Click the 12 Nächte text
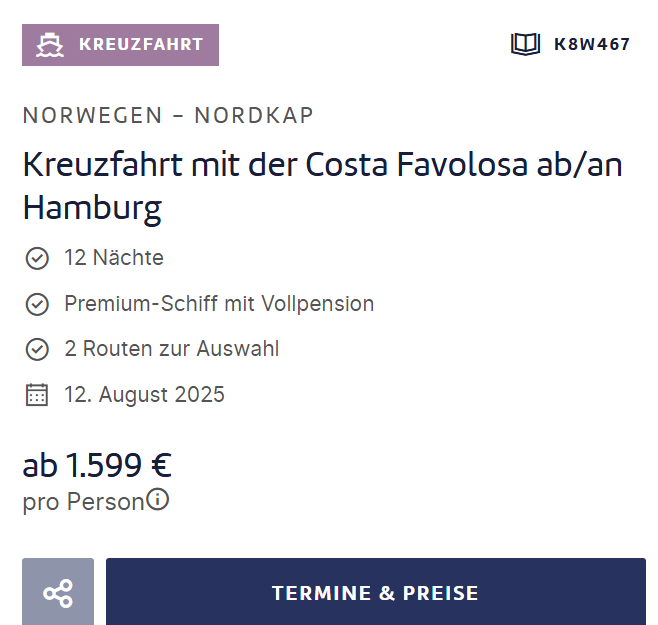658x625 pixels. coord(114,257)
